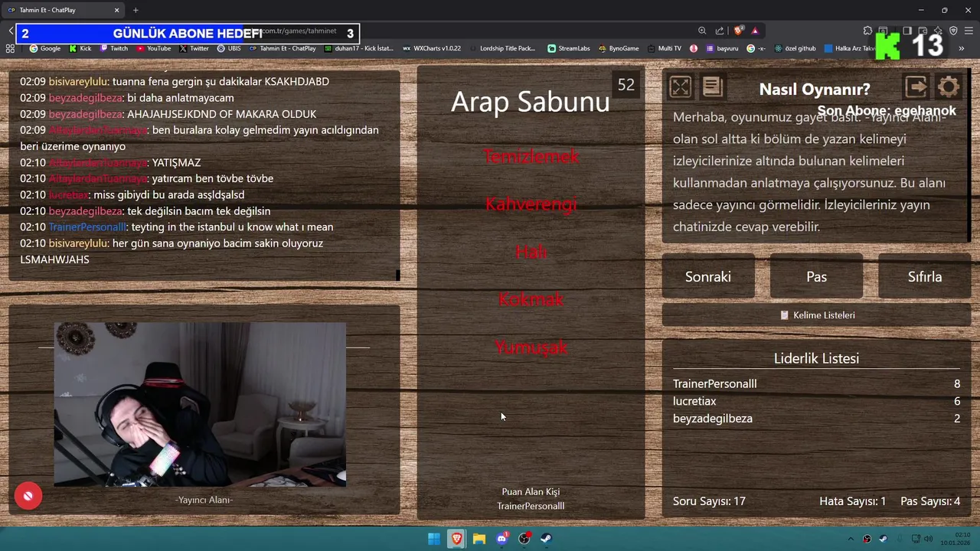Open the StreamLabs bookmark
This screenshot has width=980, height=551.
click(x=569, y=48)
